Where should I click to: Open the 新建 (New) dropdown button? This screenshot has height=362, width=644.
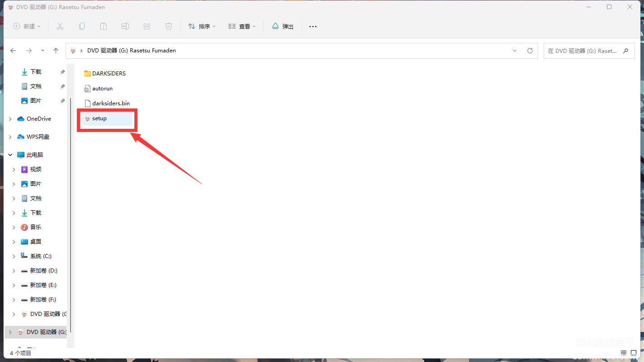27,26
